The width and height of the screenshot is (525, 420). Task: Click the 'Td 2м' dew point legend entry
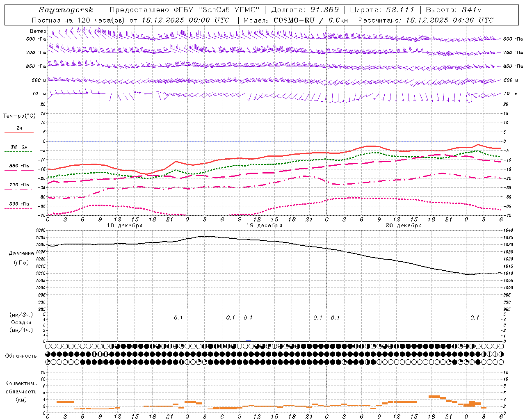click(19, 147)
